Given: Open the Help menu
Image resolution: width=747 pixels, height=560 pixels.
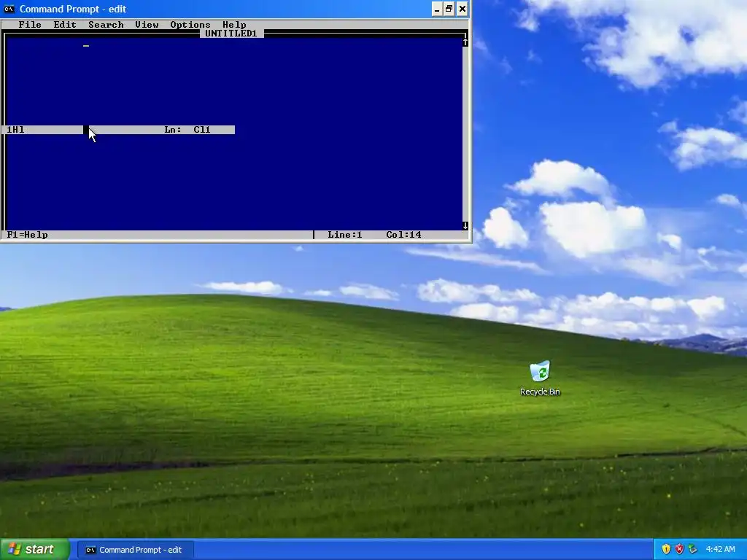Looking at the screenshot, I should [234, 25].
